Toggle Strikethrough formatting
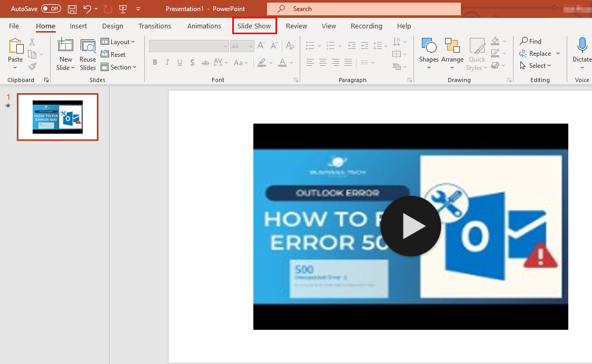The width and height of the screenshot is (592, 364). pyautogui.click(x=205, y=63)
